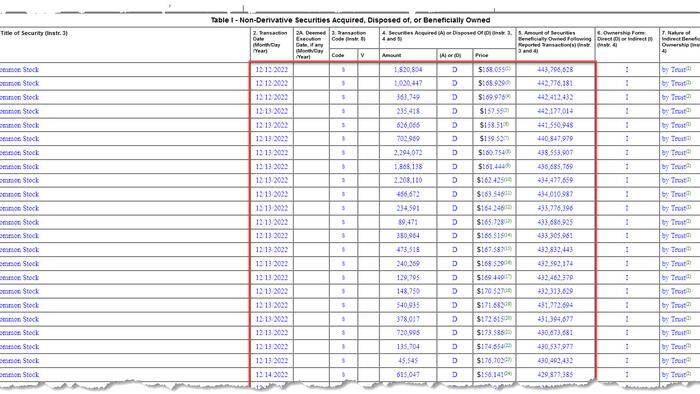Viewport: 700px width, 394px height.
Task: Click the Code sub-header
Action: click(x=338, y=55)
